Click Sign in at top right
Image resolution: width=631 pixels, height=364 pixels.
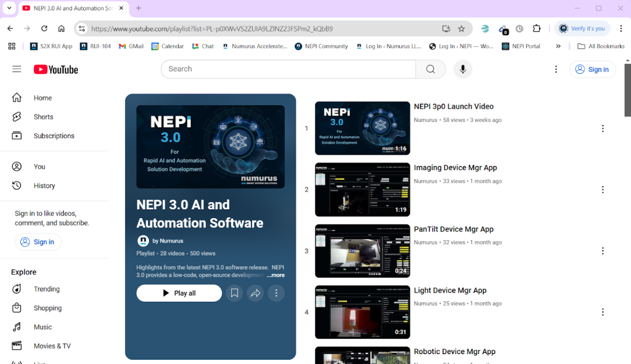(592, 69)
